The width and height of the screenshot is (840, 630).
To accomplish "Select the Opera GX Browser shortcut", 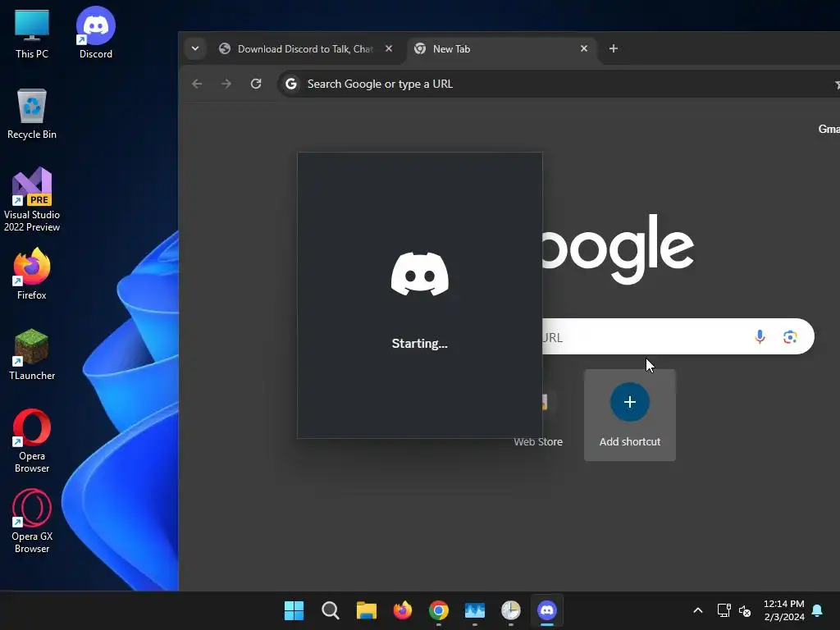I will (x=32, y=521).
